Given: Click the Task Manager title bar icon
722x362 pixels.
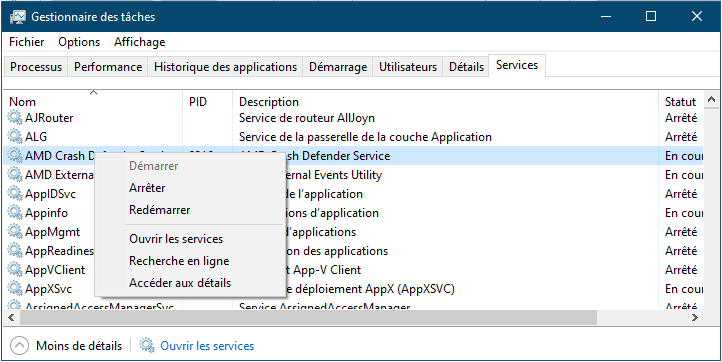Looking at the screenshot, I should pos(17,17).
